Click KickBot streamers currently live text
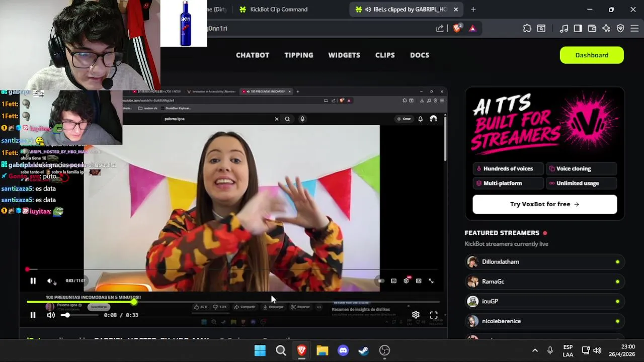This screenshot has width=644, height=362. tap(506, 244)
